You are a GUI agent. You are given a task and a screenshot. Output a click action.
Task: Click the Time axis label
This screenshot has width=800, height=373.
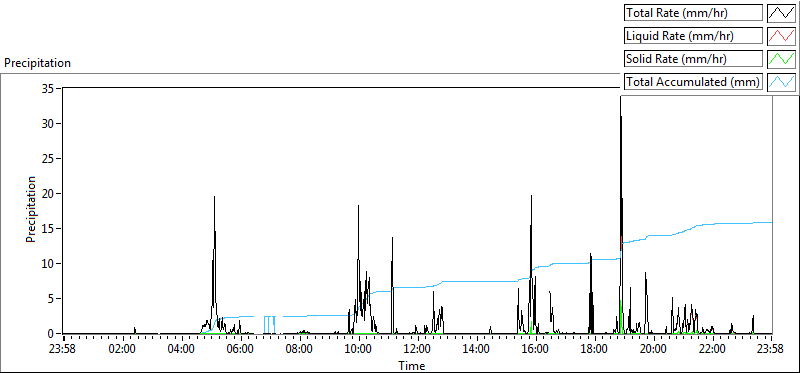[x=411, y=365]
